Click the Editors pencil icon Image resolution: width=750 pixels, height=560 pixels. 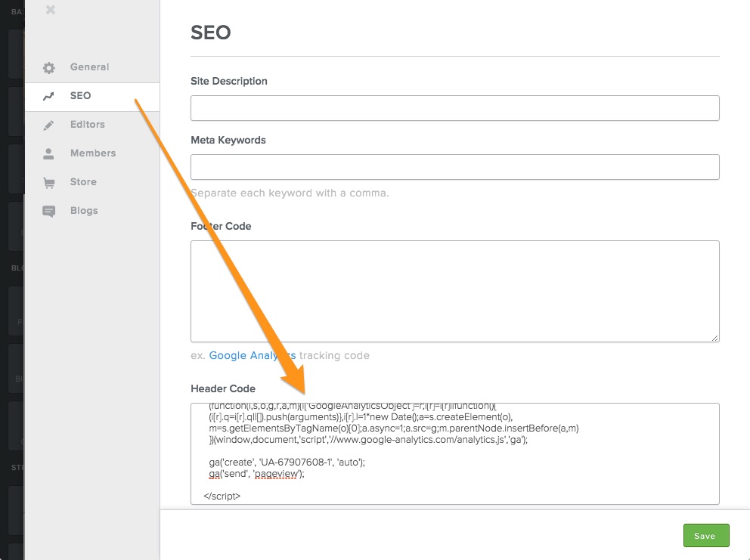[48, 125]
